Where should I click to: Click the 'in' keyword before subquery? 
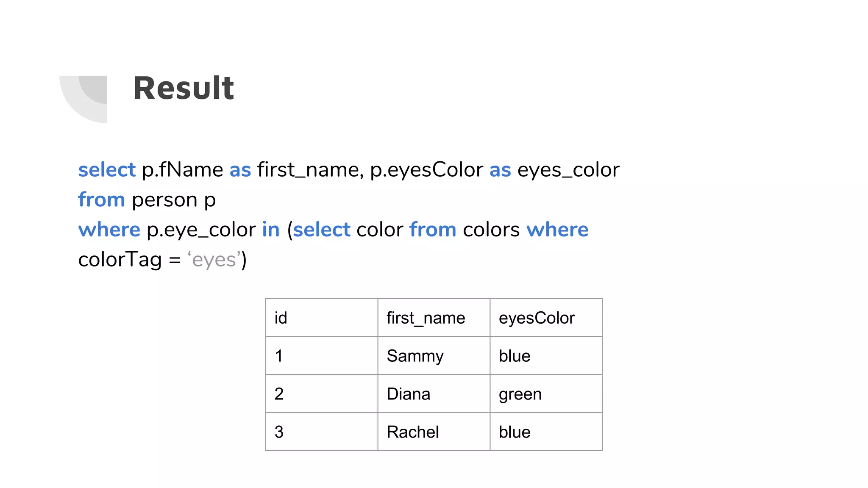(271, 230)
